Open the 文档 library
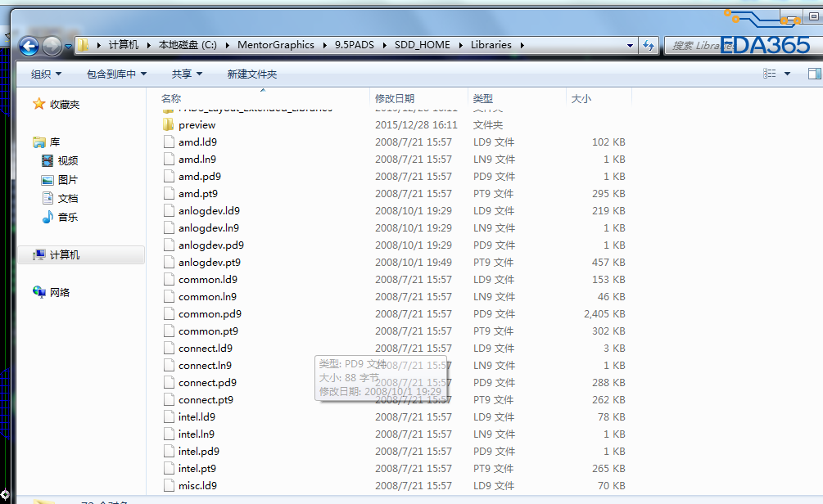The height and width of the screenshot is (504, 823). pyautogui.click(x=68, y=198)
